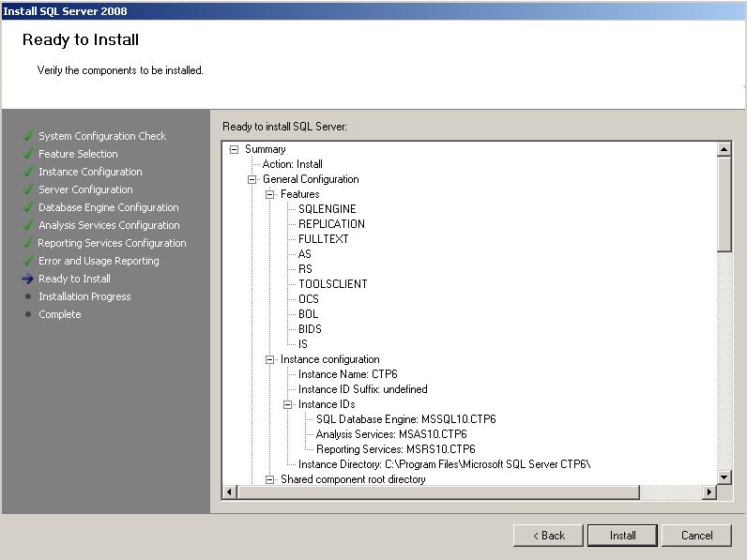Select the Instance configuration tree item

[329, 359]
